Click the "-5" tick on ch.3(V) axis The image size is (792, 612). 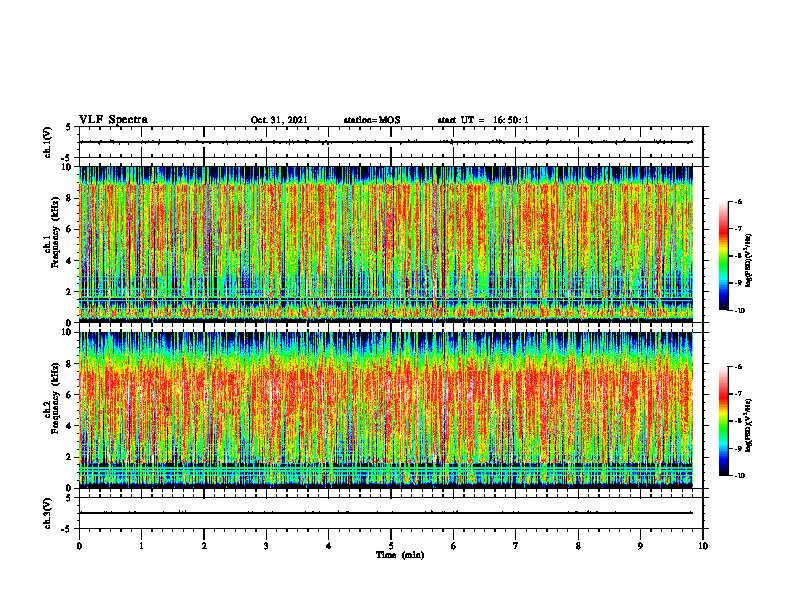click(x=66, y=529)
